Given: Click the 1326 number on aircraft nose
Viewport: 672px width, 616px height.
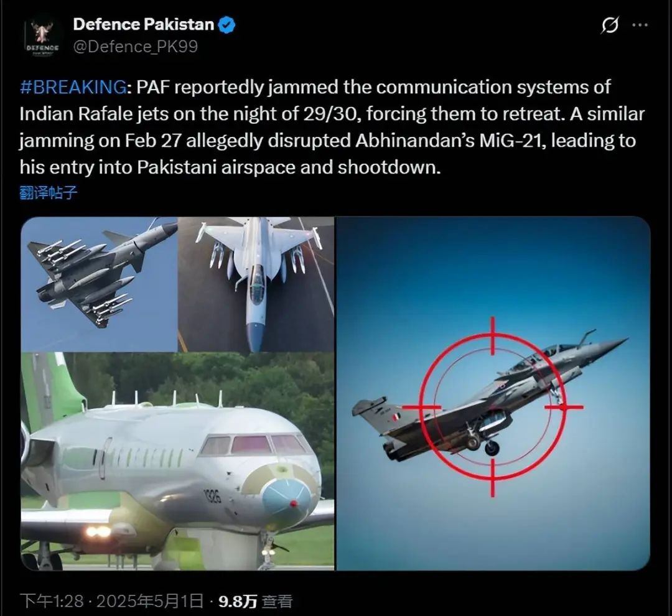Looking at the screenshot, I should (213, 495).
